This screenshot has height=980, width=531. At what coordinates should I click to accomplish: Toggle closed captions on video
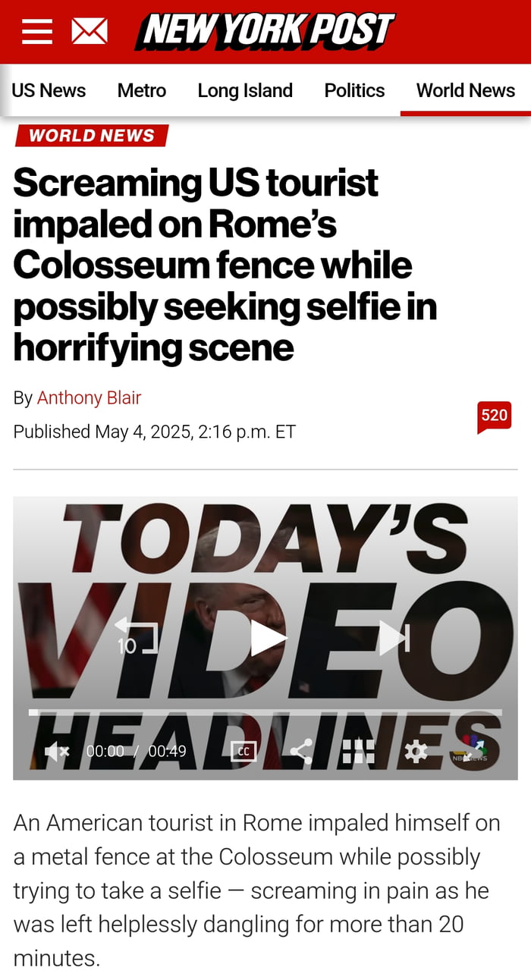pyautogui.click(x=244, y=751)
